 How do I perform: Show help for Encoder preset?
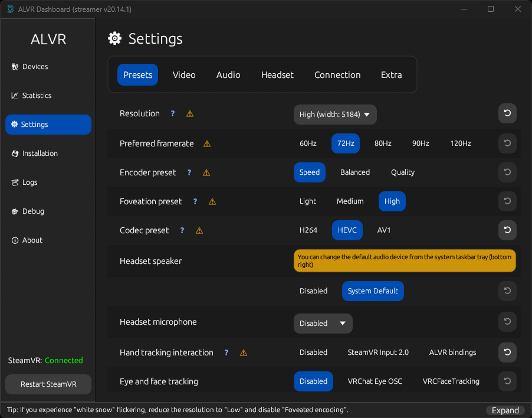pyautogui.click(x=189, y=173)
